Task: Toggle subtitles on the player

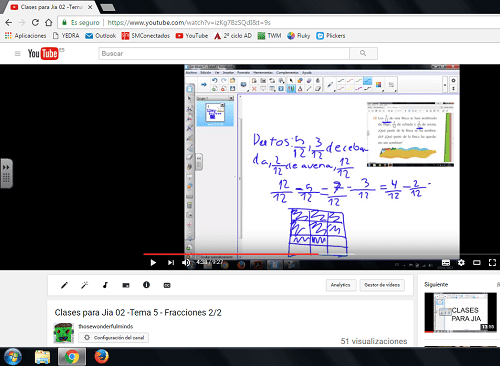Action: 446,263
